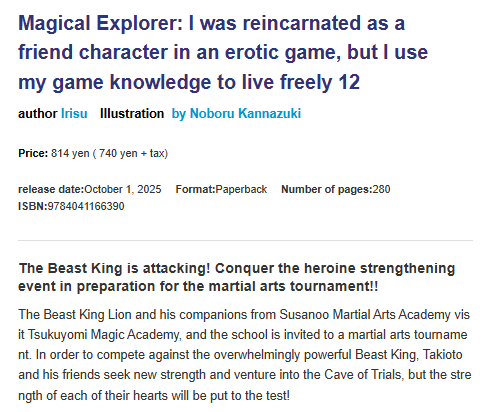Open the author link Irisu

click(74, 114)
